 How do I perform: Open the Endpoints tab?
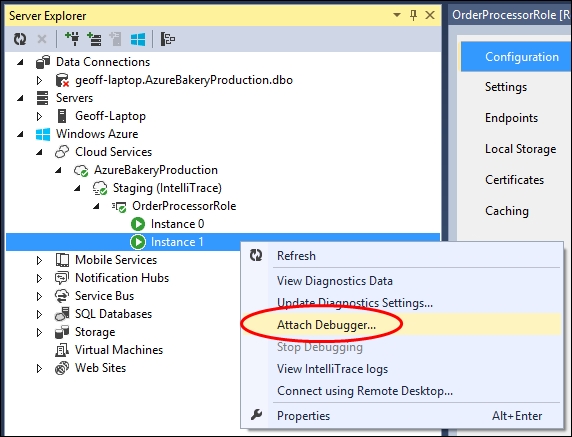pos(511,118)
